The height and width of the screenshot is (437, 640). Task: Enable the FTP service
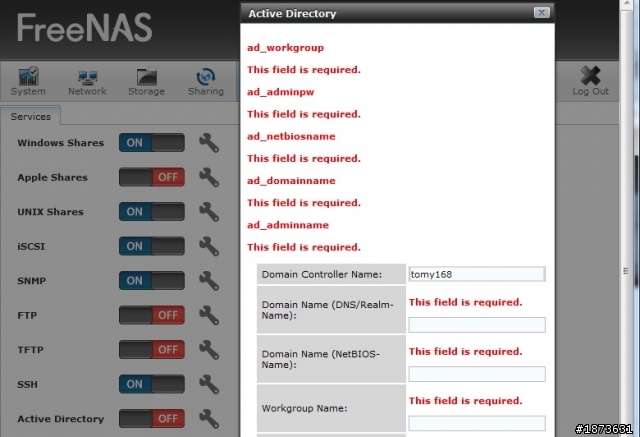pos(152,315)
